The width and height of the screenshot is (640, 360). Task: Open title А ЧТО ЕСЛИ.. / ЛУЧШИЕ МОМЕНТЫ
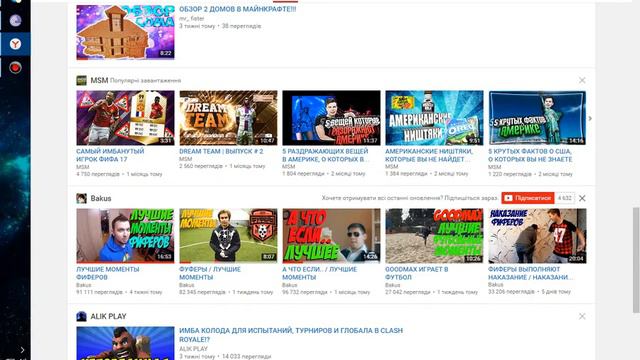320,273
